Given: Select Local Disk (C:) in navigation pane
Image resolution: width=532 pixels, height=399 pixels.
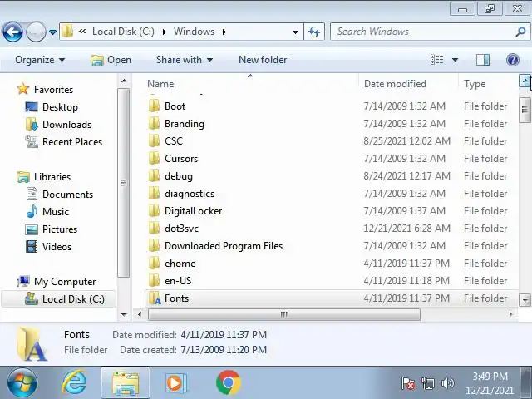Looking at the screenshot, I should click(x=73, y=299).
